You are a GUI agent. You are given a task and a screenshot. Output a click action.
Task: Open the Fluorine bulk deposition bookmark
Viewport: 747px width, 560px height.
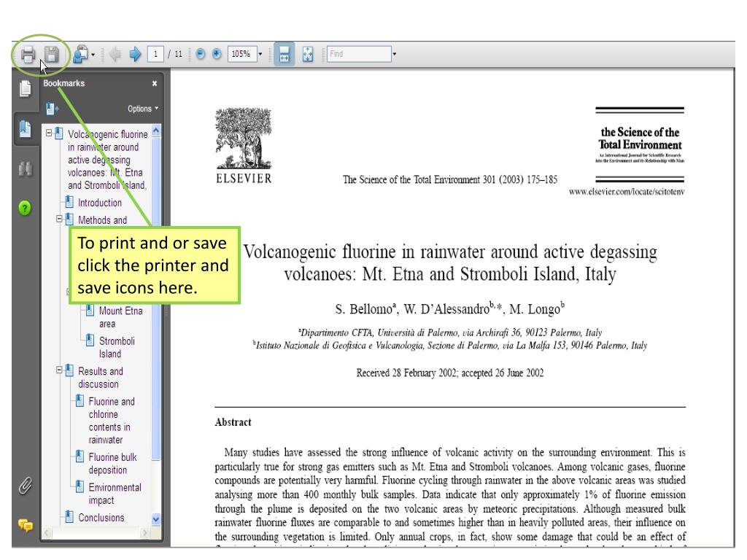pos(112,463)
